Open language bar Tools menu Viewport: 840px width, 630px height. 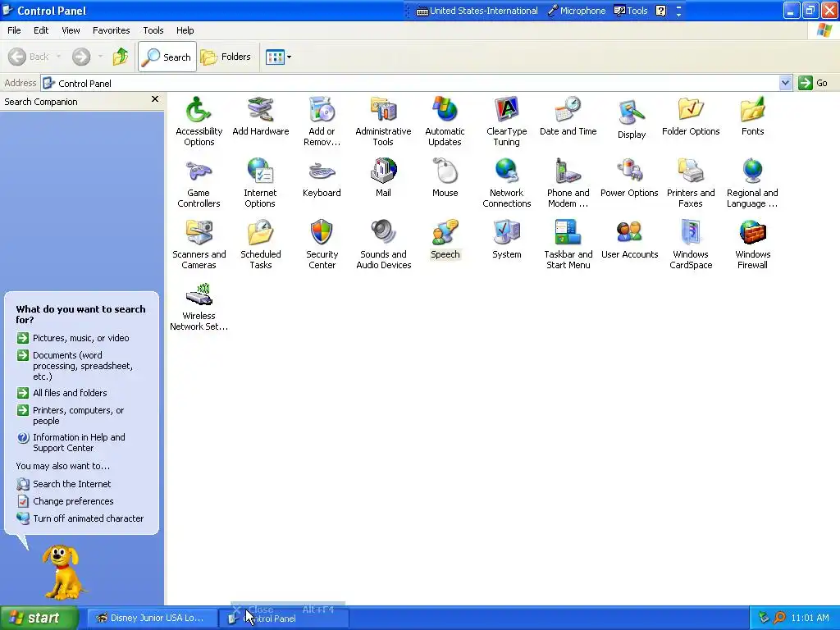[631, 11]
